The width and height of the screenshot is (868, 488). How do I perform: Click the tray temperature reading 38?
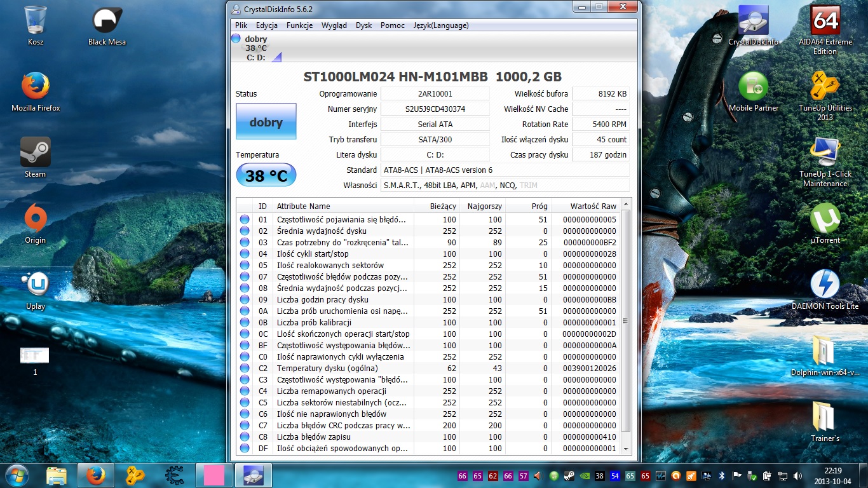pos(599,475)
